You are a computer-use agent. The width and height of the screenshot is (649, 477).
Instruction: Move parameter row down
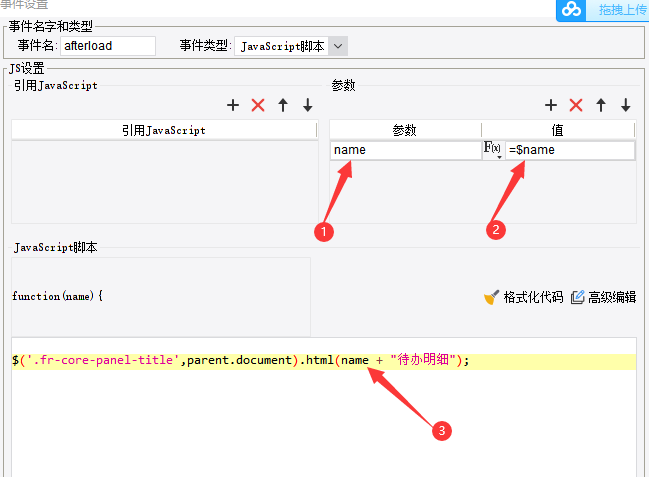626,105
